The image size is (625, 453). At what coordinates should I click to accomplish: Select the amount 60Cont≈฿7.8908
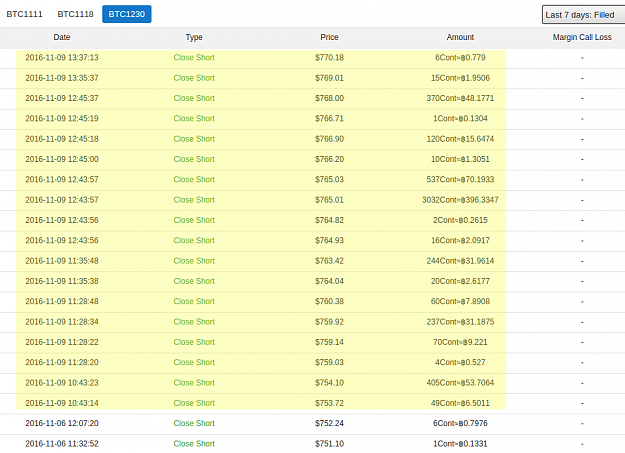(x=460, y=301)
